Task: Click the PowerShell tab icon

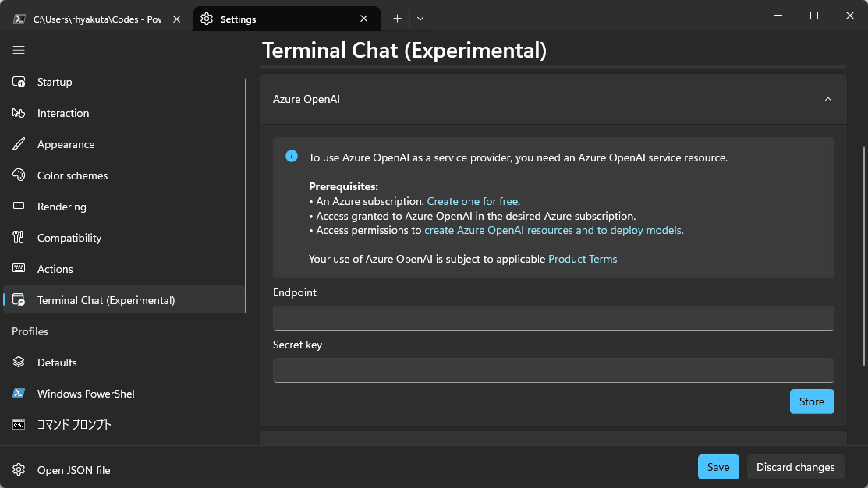Action: (19, 19)
